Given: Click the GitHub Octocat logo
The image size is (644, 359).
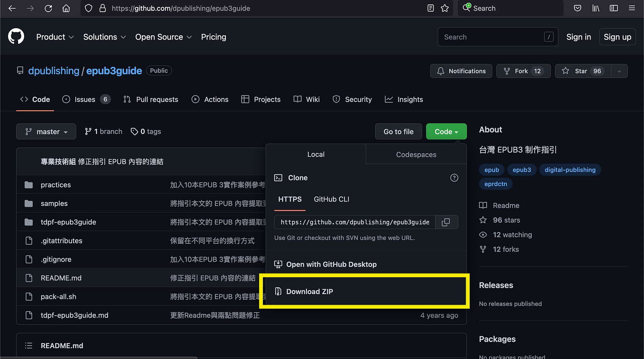Looking at the screenshot, I should 16,37.
